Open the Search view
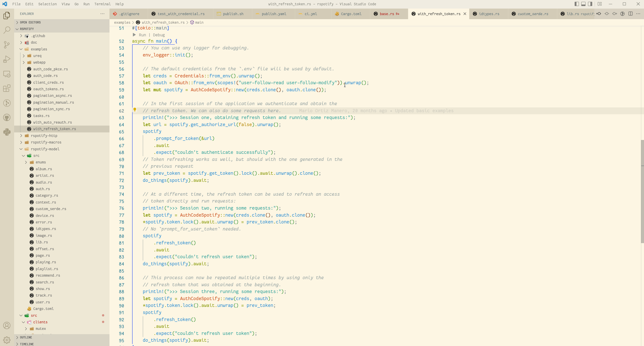Image resolution: width=644 pixels, height=346 pixels. coord(7,30)
